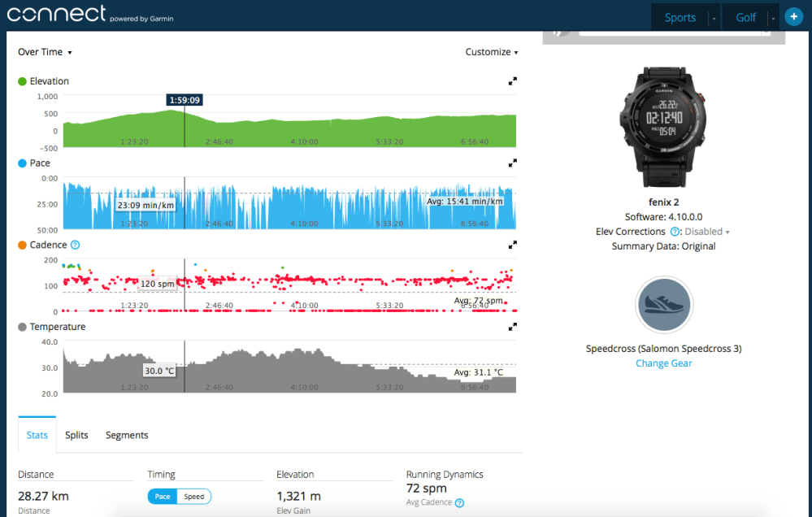Image resolution: width=812 pixels, height=517 pixels.
Task: Switch the Timing toggle to Speed
Action: coord(193,496)
